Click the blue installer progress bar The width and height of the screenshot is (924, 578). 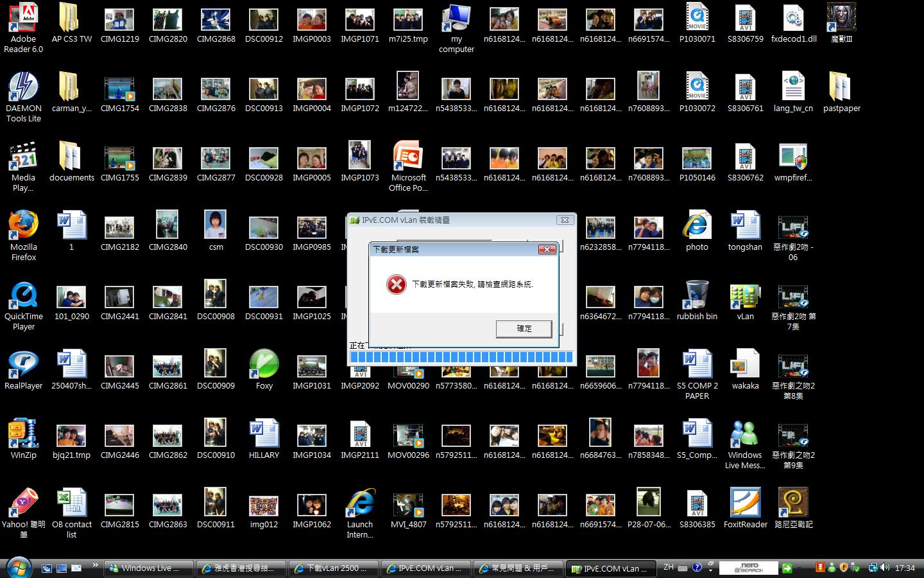click(x=461, y=357)
